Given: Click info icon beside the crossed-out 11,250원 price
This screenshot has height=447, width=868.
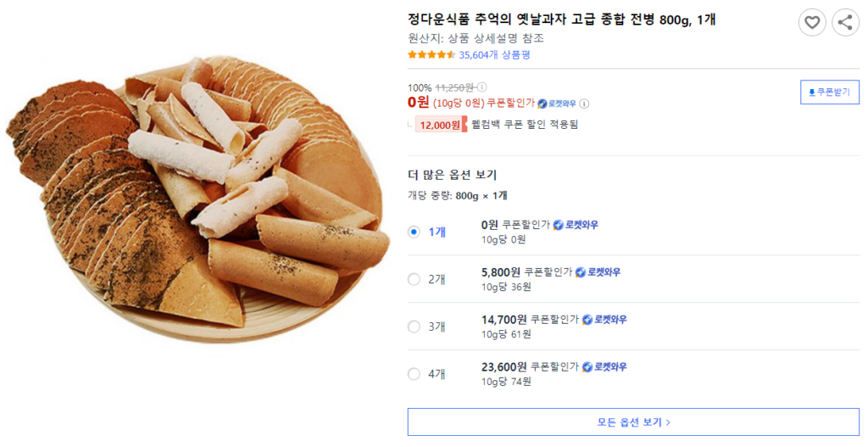Looking at the screenshot, I should 482,87.
